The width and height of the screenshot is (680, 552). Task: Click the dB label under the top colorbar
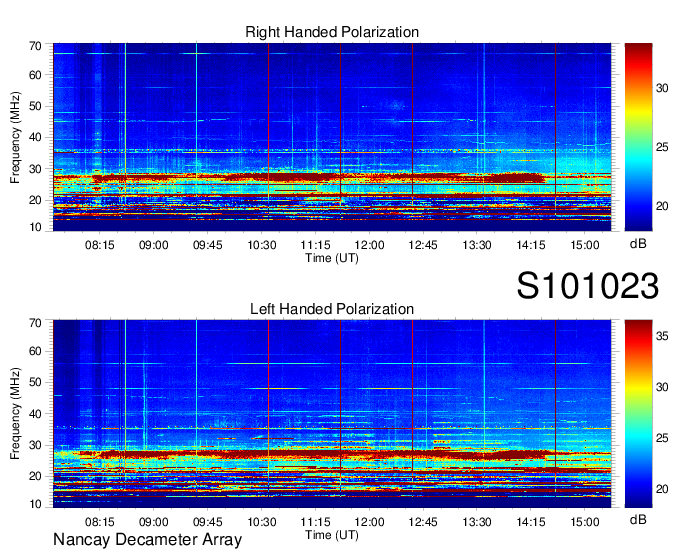coord(638,244)
